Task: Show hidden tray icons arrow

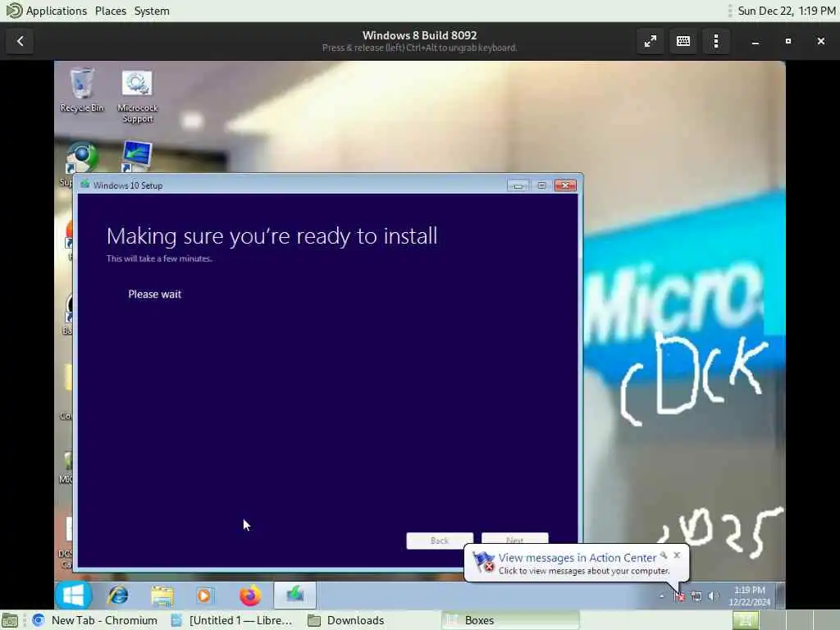Action: point(662,596)
